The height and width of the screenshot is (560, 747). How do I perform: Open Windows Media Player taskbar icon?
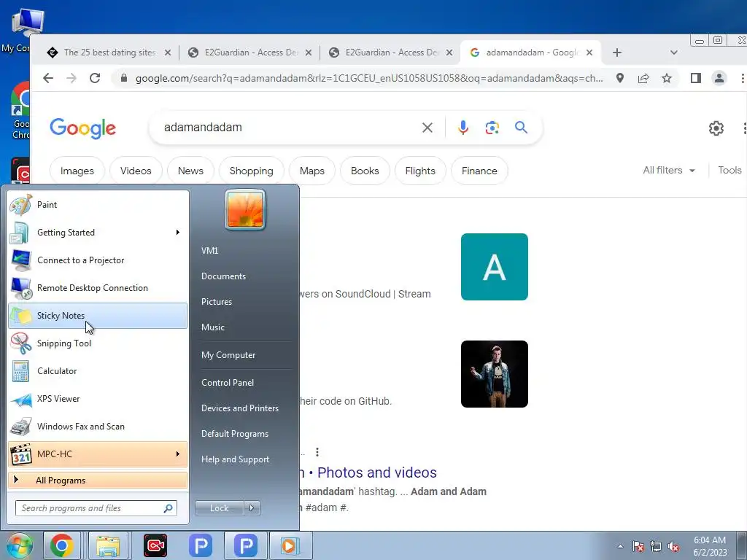[290, 545]
